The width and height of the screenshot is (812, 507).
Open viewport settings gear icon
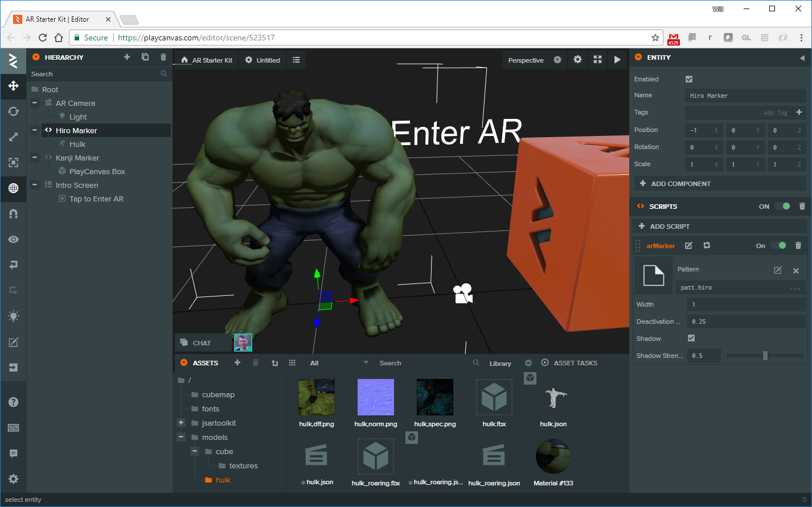(577, 60)
